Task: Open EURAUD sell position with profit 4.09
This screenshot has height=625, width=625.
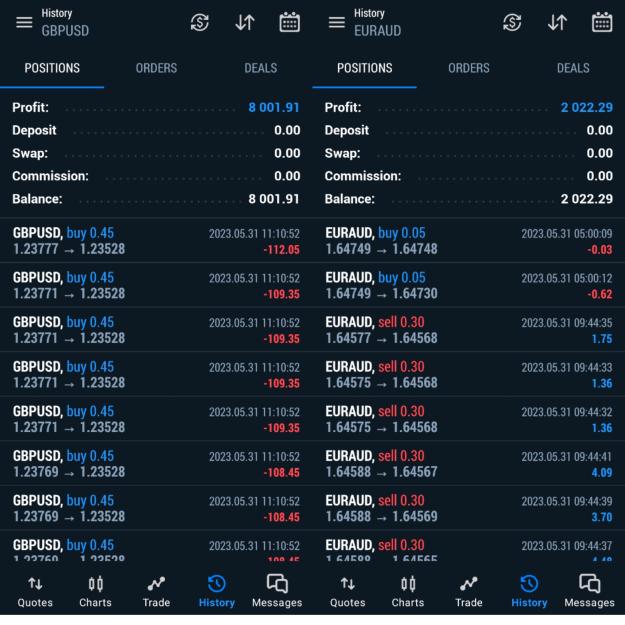Action: click(469, 464)
